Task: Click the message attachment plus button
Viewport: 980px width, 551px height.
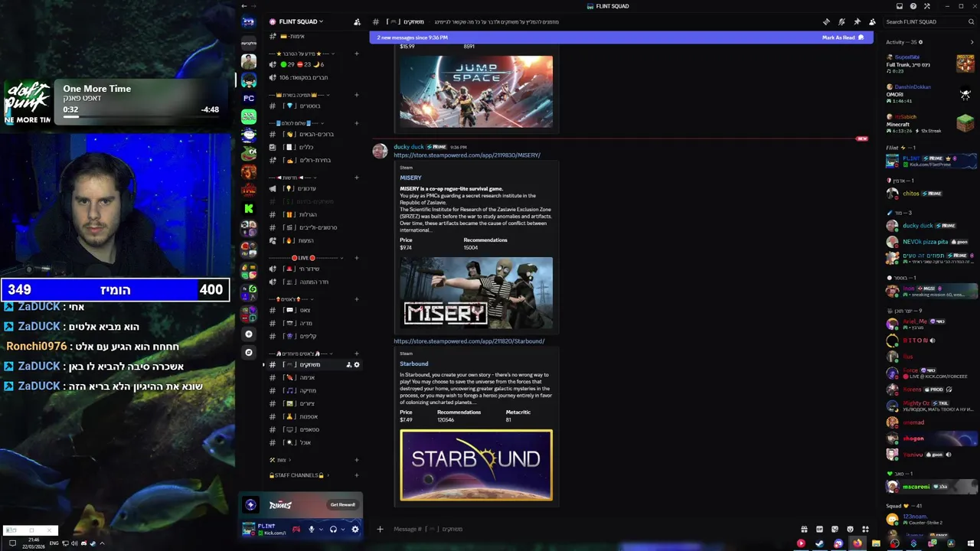Action: (x=380, y=529)
